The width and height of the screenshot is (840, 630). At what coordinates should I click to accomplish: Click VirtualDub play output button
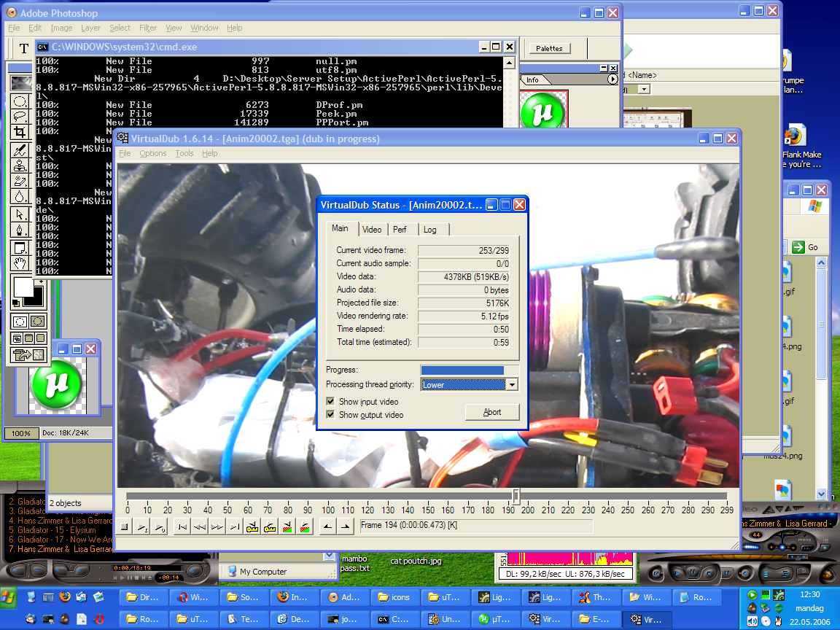point(159,527)
